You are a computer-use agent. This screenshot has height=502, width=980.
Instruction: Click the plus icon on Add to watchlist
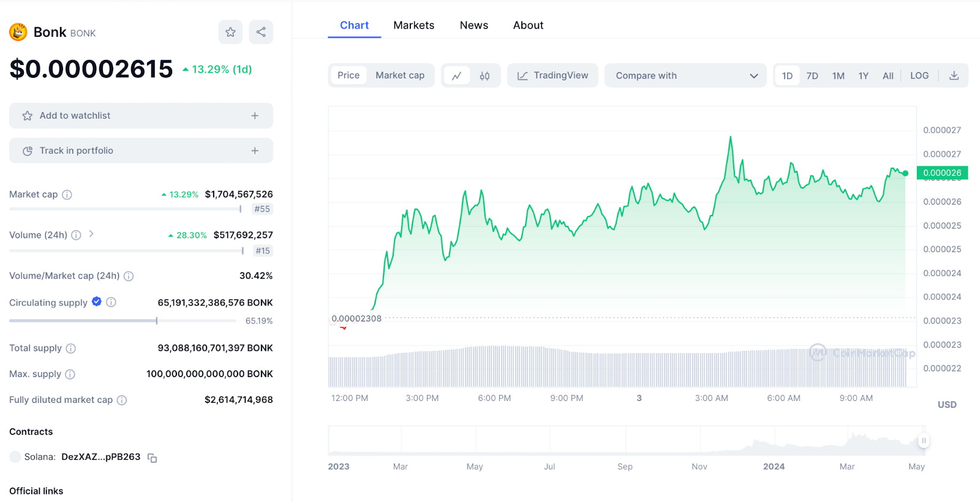point(255,116)
